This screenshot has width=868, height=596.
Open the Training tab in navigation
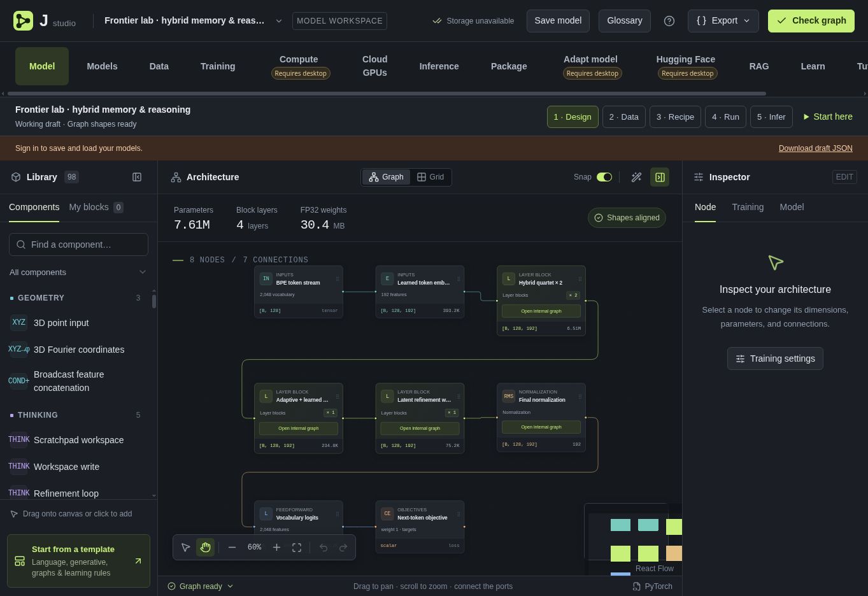[x=218, y=66]
